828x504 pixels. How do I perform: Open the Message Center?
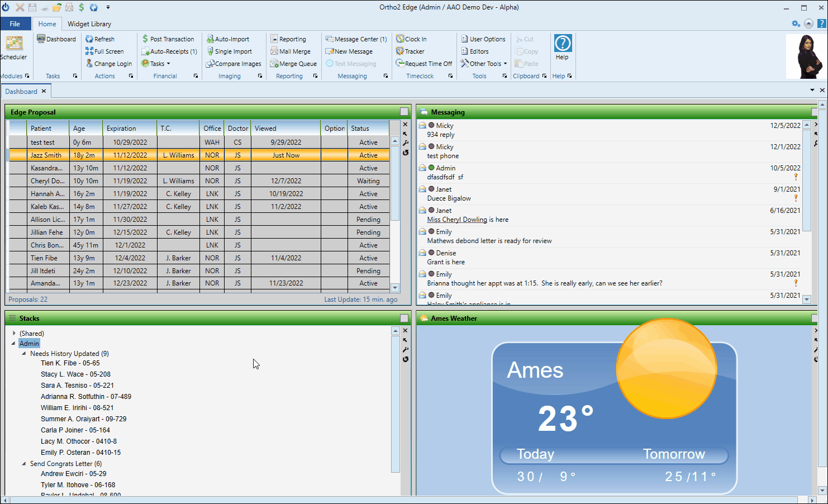click(356, 39)
